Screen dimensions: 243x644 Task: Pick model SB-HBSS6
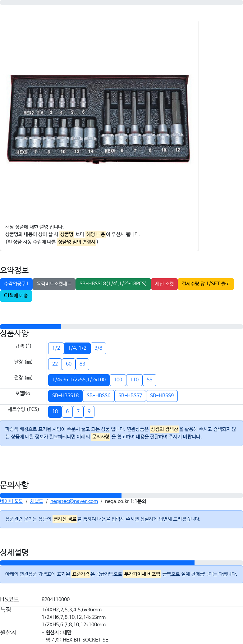tap(99, 396)
